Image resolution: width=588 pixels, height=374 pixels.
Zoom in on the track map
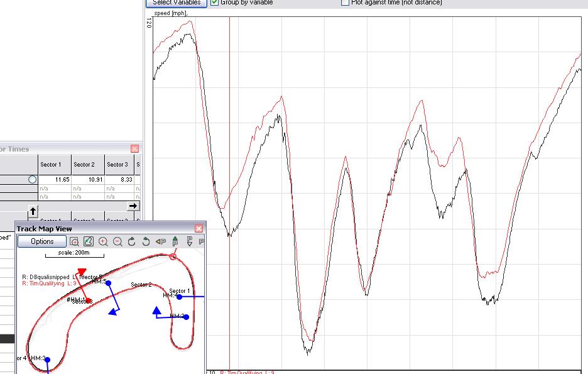[x=103, y=241]
